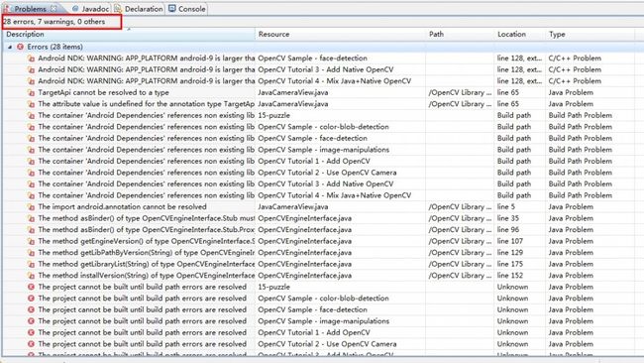Click error icon on getLibraryList(String) row
The height and width of the screenshot is (363, 644).
(x=31, y=264)
